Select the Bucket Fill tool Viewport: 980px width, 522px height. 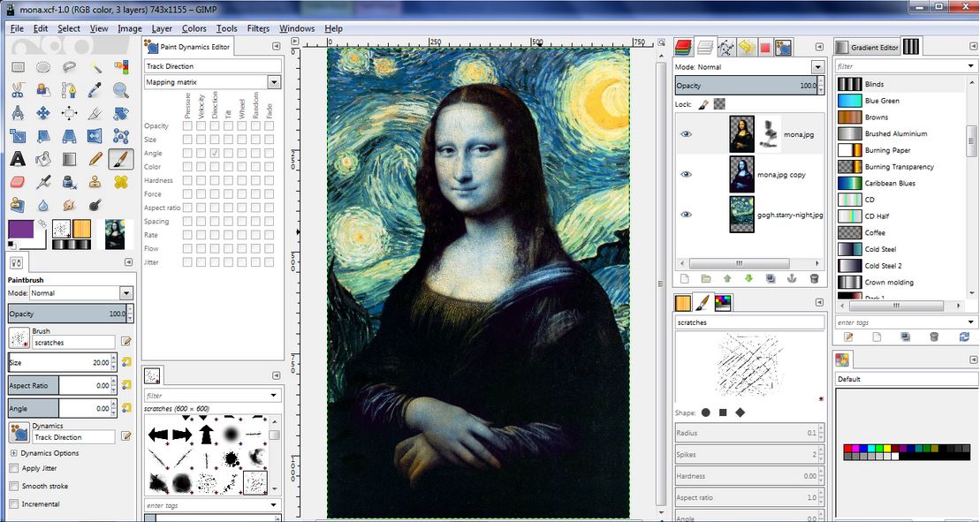click(44, 159)
